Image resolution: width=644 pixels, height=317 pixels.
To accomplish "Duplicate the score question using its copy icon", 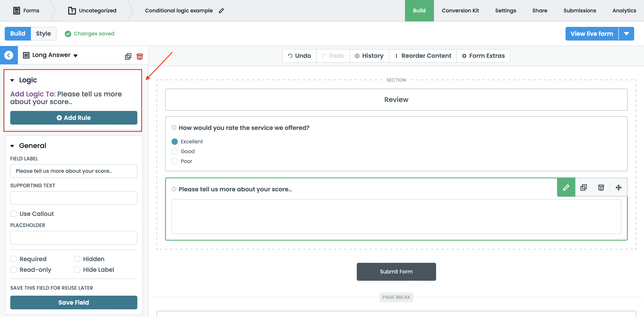I will click(583, 187).
